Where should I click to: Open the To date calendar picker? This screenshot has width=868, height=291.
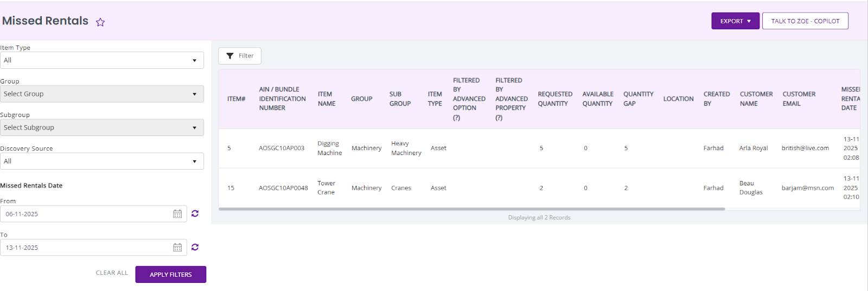tap(177, 248)
